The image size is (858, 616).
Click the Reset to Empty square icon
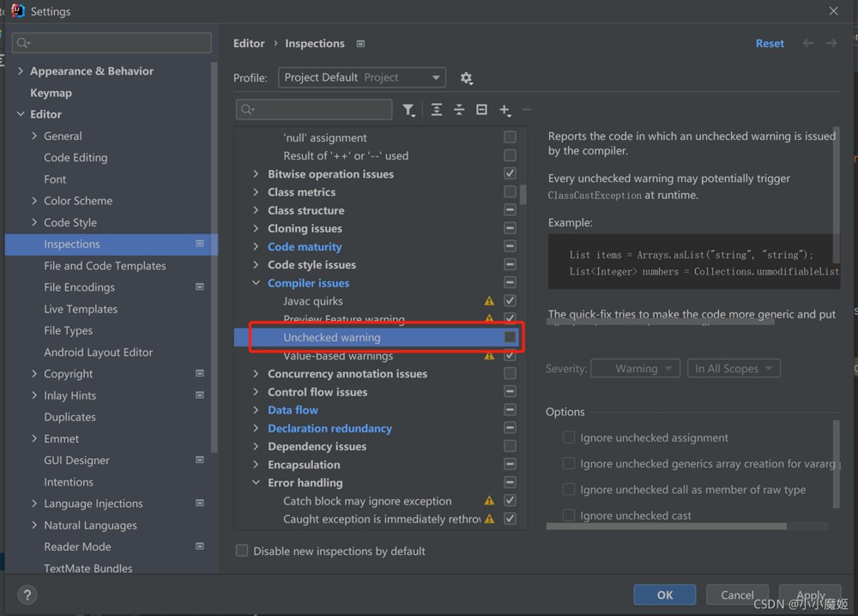coord(481,110)
